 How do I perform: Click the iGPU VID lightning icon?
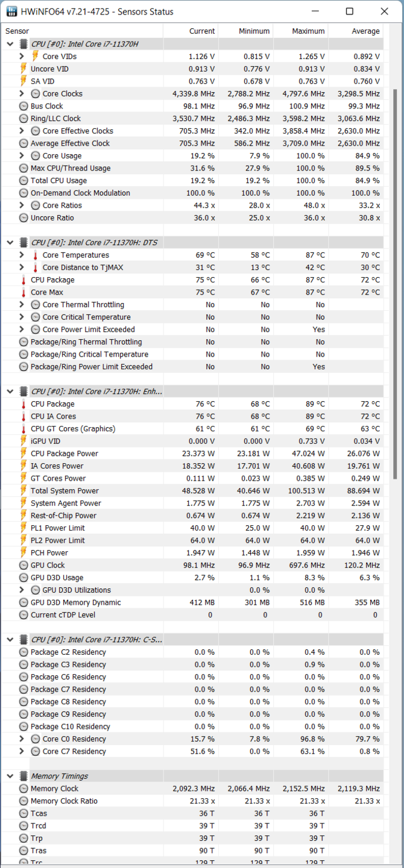click(24, 441)
